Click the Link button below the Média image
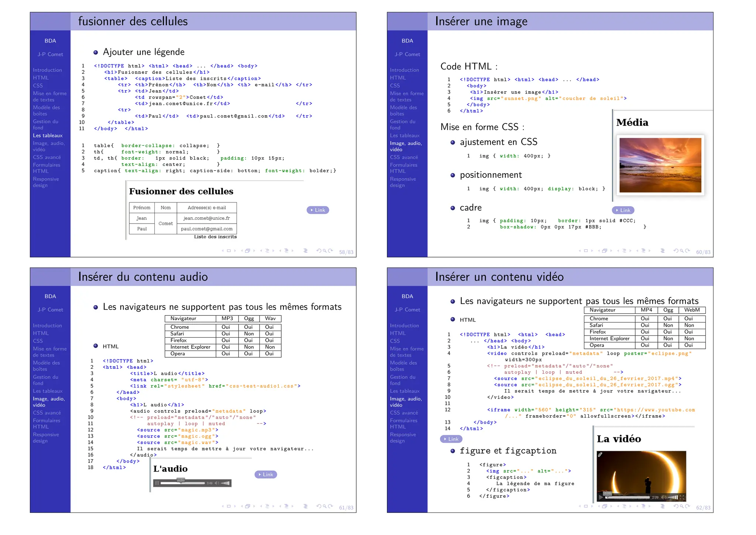The image size is (756, 535). coord(623,210)
